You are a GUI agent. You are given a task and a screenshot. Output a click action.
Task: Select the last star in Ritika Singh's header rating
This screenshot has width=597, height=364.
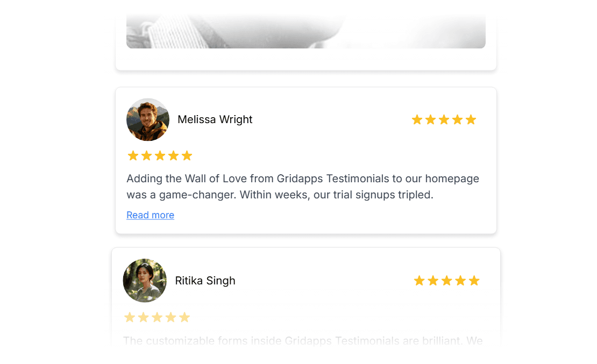pyautogui.click(x=474, y=280)
